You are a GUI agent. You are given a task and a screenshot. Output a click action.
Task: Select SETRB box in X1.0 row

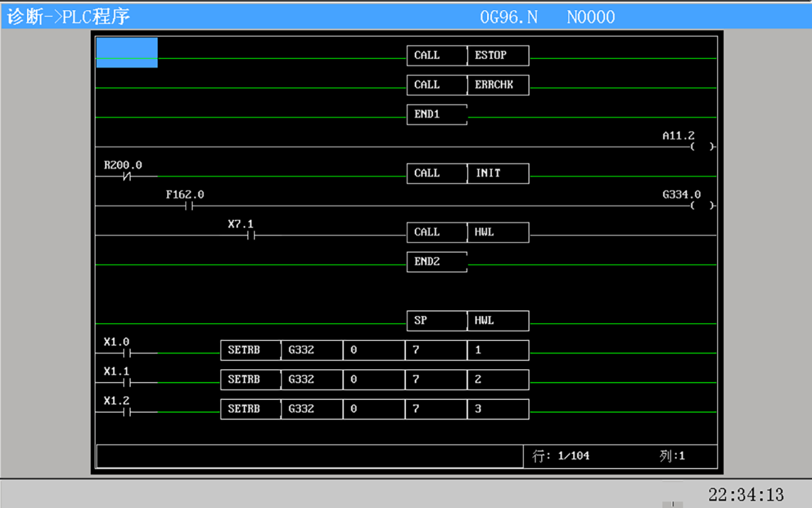click(x=250, y=350)
